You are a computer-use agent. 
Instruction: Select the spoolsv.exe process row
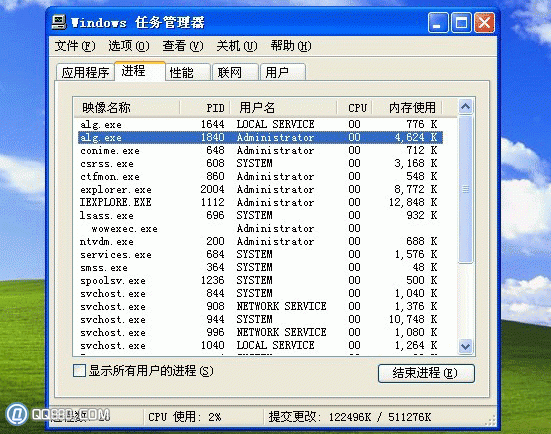(x=260, y=280)
